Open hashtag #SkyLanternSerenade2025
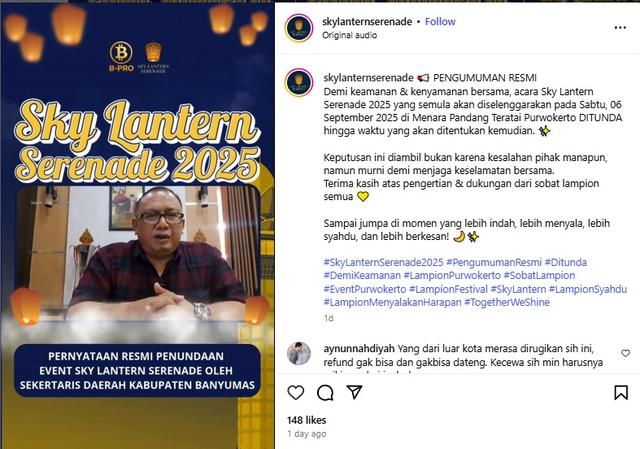 383,262
